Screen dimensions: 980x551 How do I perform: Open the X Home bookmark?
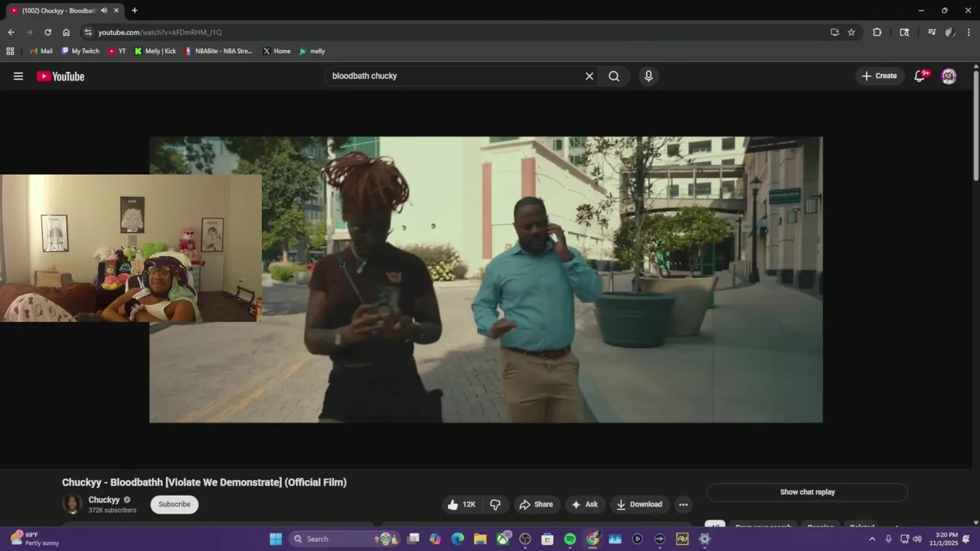(276, 51)
